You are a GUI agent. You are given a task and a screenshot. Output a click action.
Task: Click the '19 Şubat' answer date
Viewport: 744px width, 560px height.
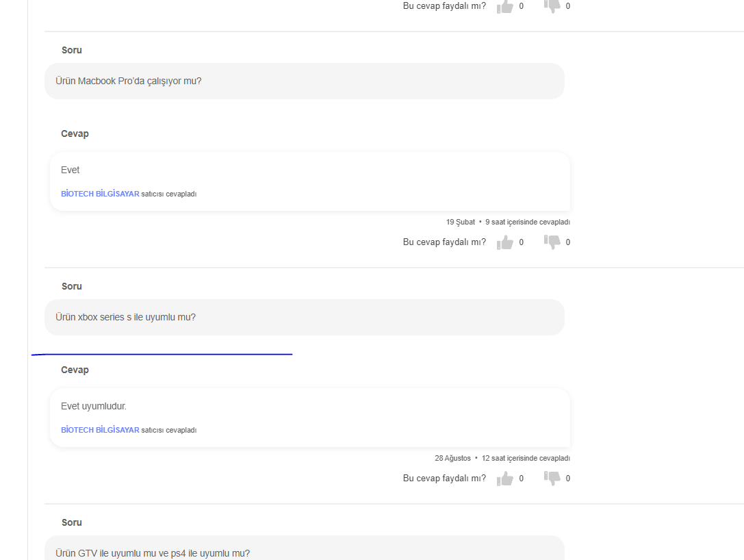coord(460,222)
